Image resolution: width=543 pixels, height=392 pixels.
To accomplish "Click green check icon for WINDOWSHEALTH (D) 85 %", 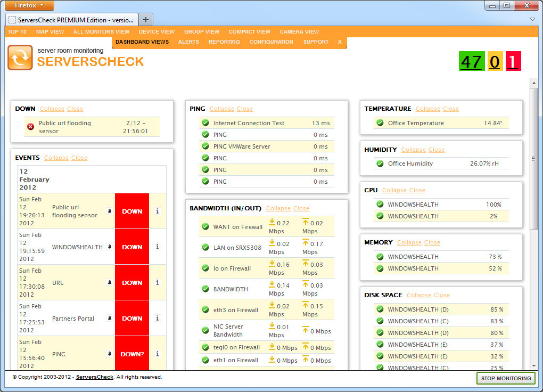I will (380, 309).
